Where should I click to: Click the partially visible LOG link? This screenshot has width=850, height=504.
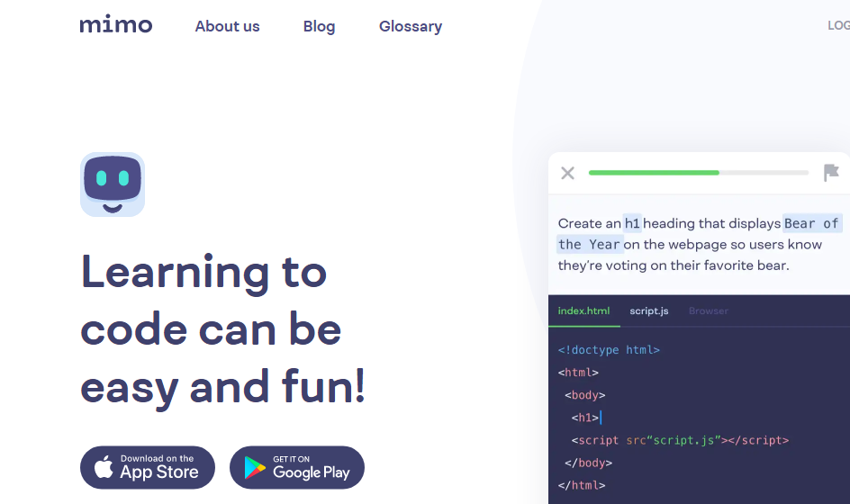[838, 25]
